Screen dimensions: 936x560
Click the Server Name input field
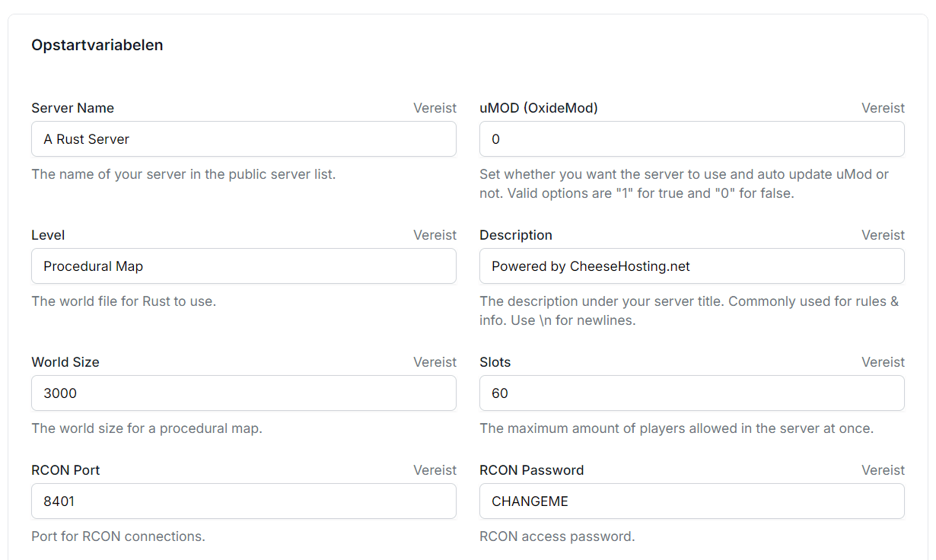coord(244,139)
